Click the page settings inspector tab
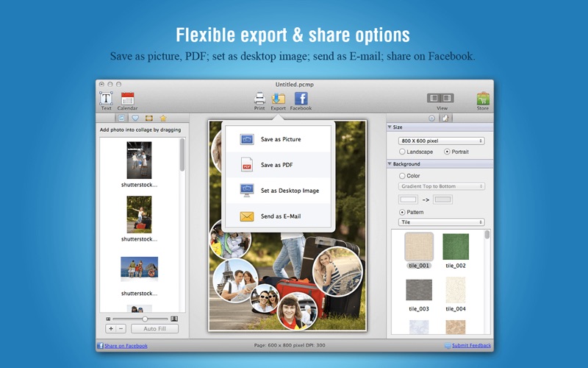 (x=445, y=118)
